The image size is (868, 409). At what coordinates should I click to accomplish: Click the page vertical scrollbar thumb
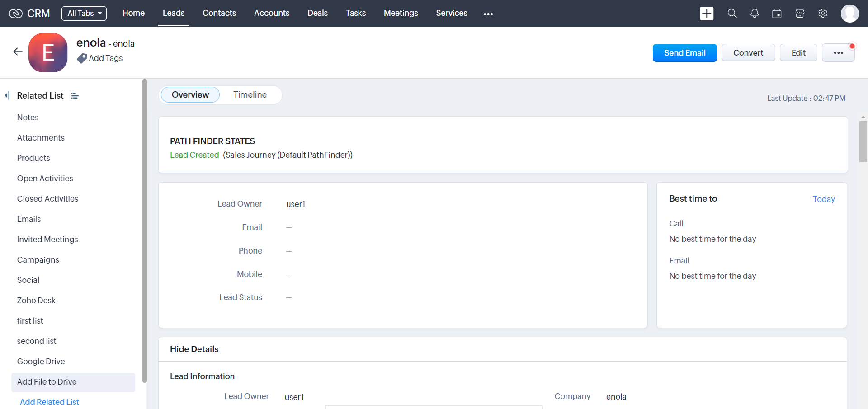pyautogui.click(x=863, y=141)
